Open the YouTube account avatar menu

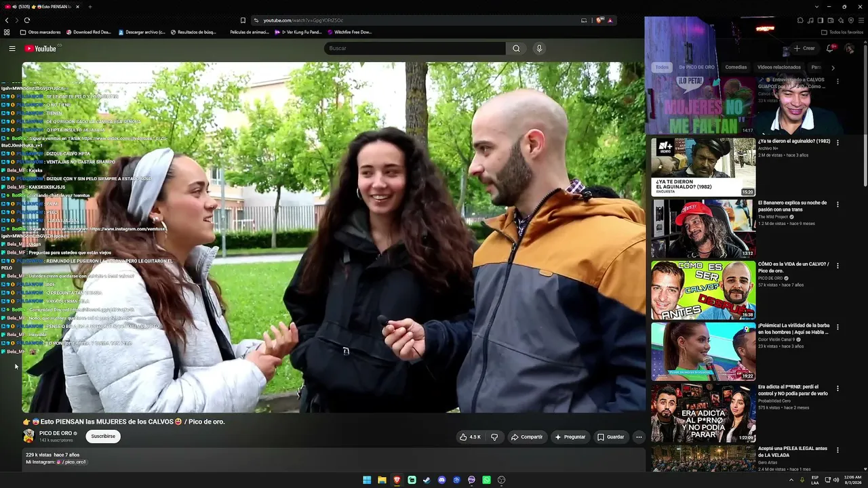849,48
